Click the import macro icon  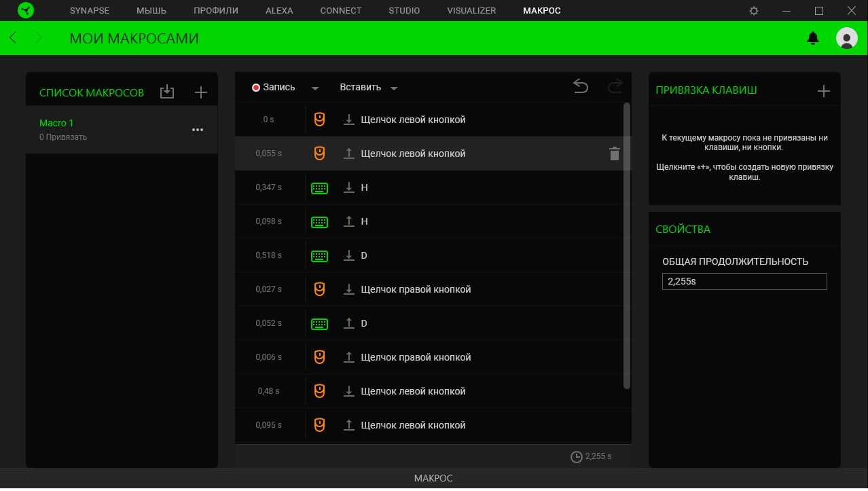[x=167, y=92]
